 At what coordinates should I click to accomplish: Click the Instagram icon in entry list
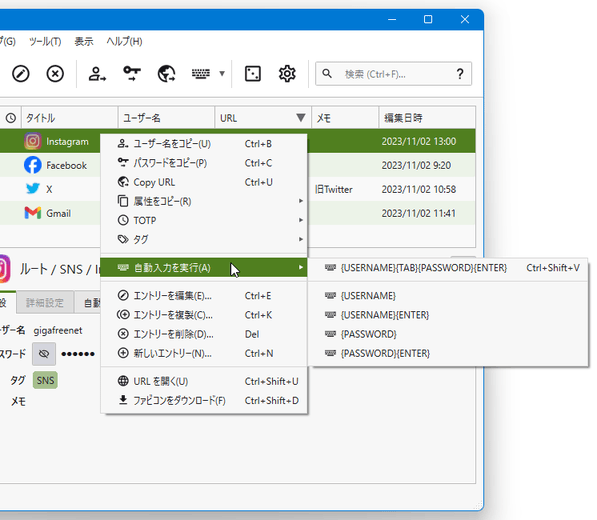point(33,141)
